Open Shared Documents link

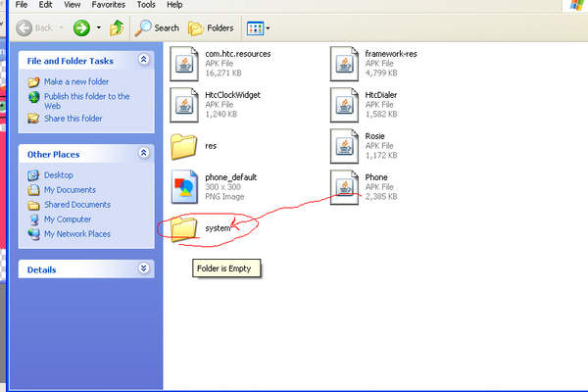click(77, 205)
